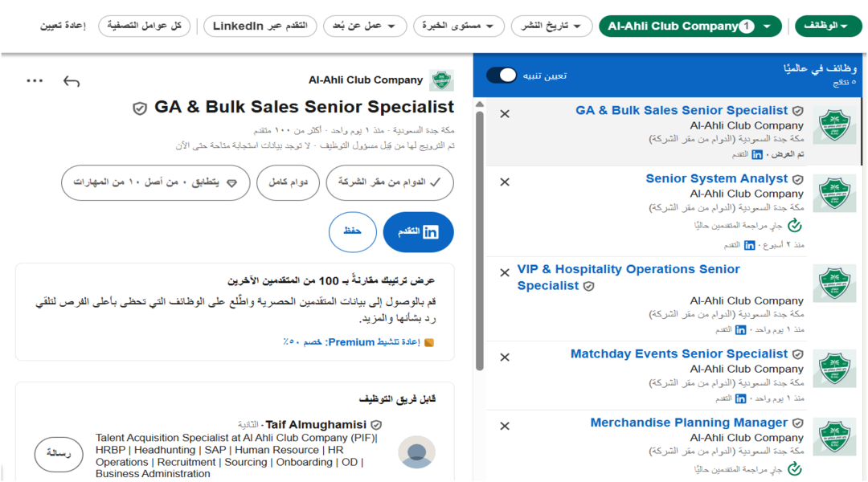Click the share arrow icon
The height and width of the screenshot is (482, 868).
pyautogui.click(x=72, y=81)
